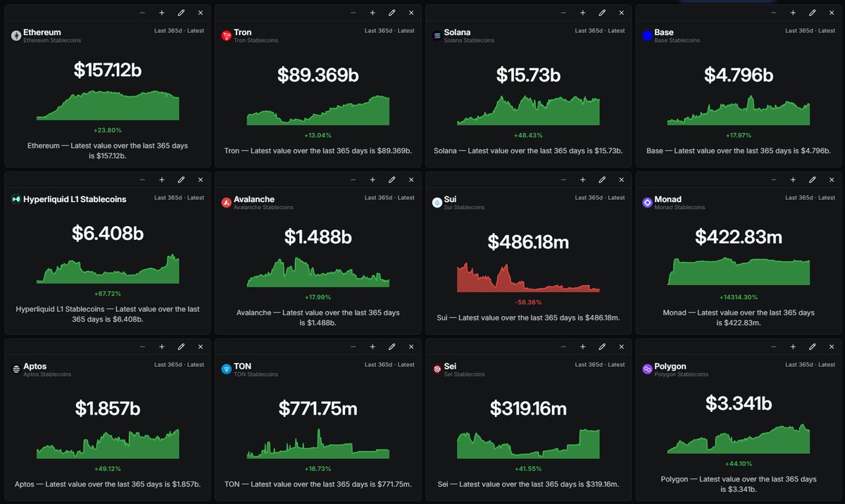
Task: Click the minus icon on Avalanche card
Action: tap(353, 180)
